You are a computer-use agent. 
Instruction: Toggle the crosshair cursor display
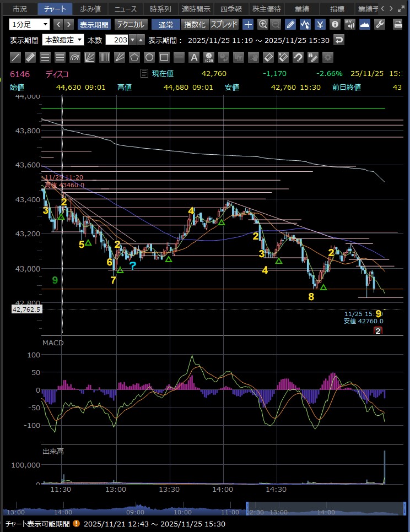click(x=249, y=24)
